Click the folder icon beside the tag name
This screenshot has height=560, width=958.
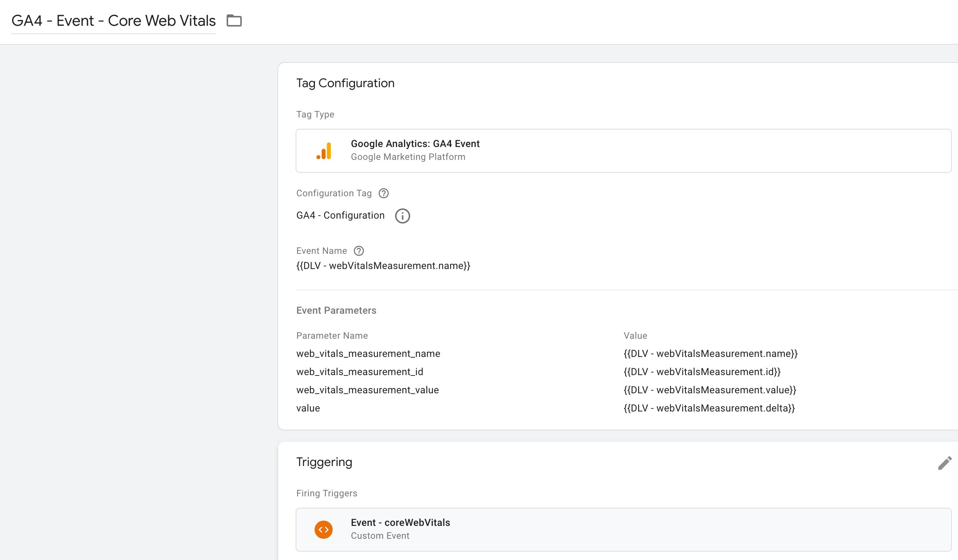pos(234,20)
